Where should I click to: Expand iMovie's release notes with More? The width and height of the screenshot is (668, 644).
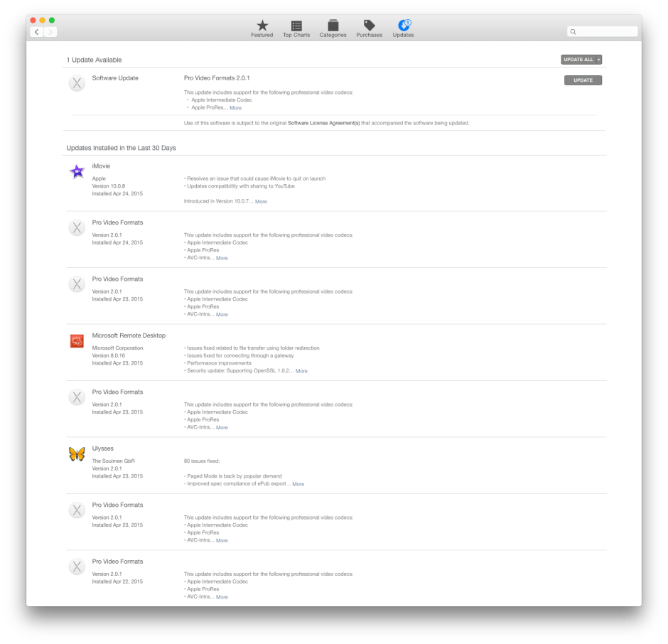tap(261, 201)
